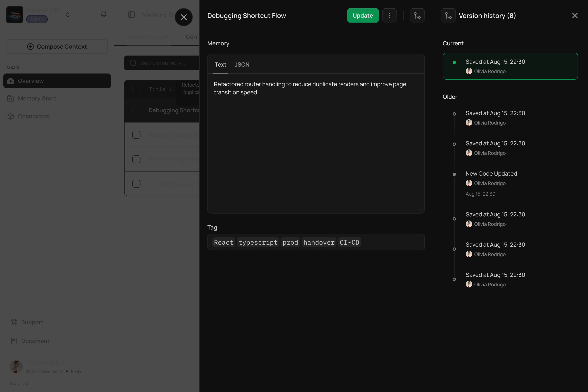The width and height of the screenshot is (588, 392).
Task: Check the State Management row checkbox
Action: [136, 159]
